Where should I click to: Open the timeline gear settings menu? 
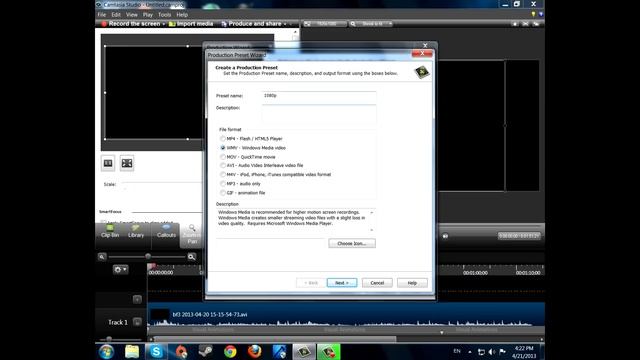click(x=120, y=269)
